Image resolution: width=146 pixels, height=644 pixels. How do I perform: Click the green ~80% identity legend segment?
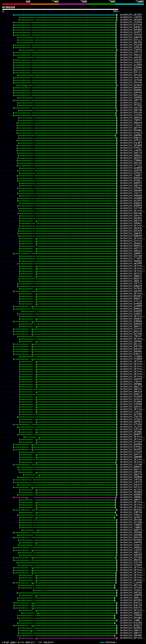(x=101, y=4)
